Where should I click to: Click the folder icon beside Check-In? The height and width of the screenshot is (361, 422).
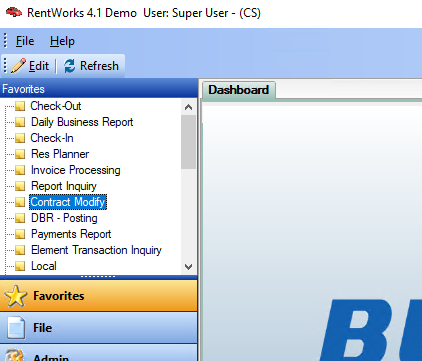(x=20, y=138)
